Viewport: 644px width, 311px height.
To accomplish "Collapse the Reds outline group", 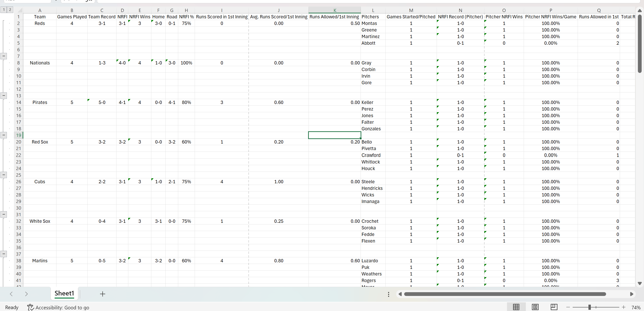I will coord(4,56).
